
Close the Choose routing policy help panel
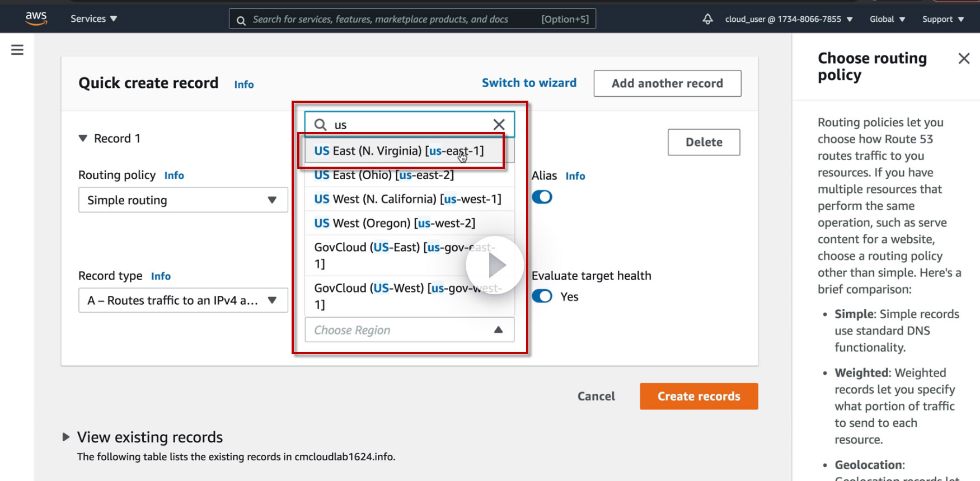[x=963, y=58]
